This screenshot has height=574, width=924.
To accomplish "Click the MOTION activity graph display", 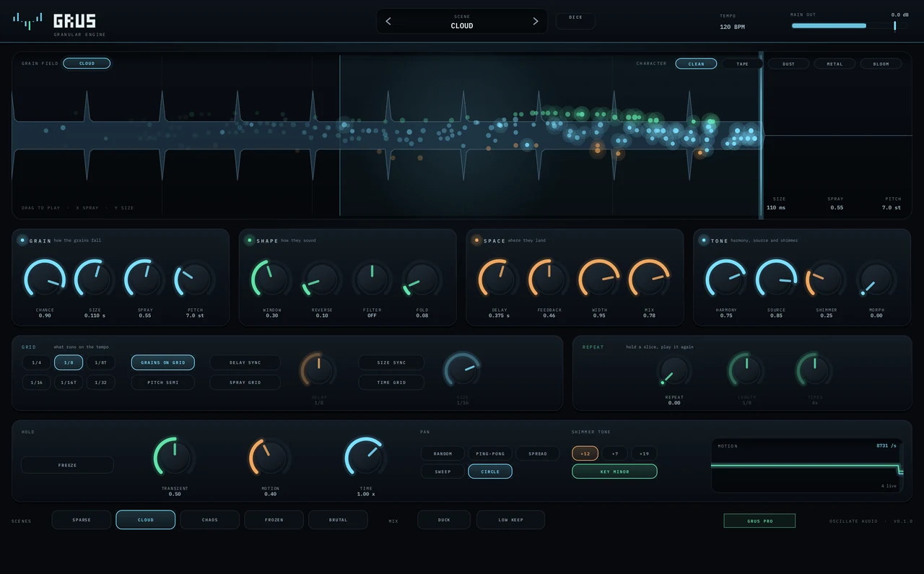I will click(808, 466).
